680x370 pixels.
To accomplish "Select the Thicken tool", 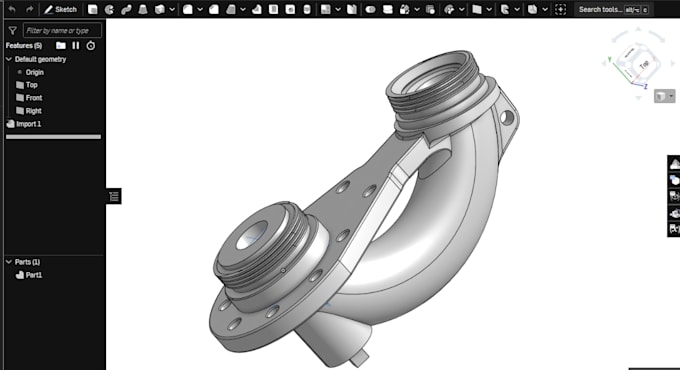I will pos(160,9).
